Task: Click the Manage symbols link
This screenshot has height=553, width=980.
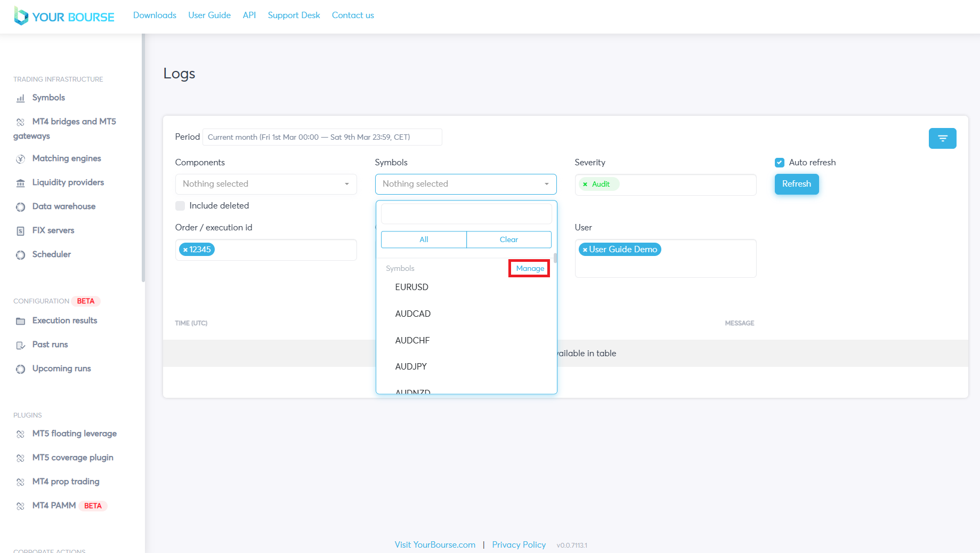Action: 530,268
